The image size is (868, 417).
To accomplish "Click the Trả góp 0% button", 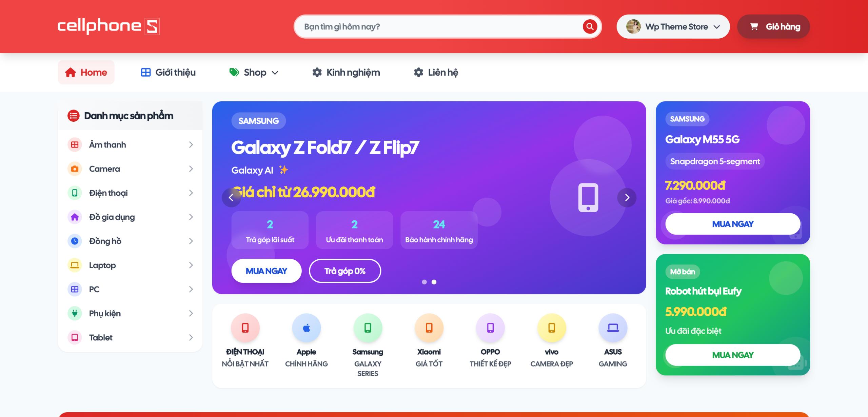I will (345, 271).
